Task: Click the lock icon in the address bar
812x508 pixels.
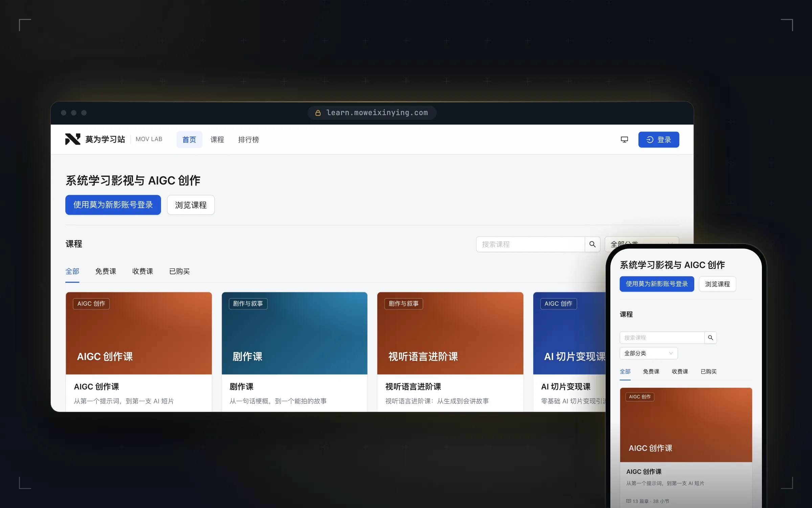Action: tap(318, 113)
